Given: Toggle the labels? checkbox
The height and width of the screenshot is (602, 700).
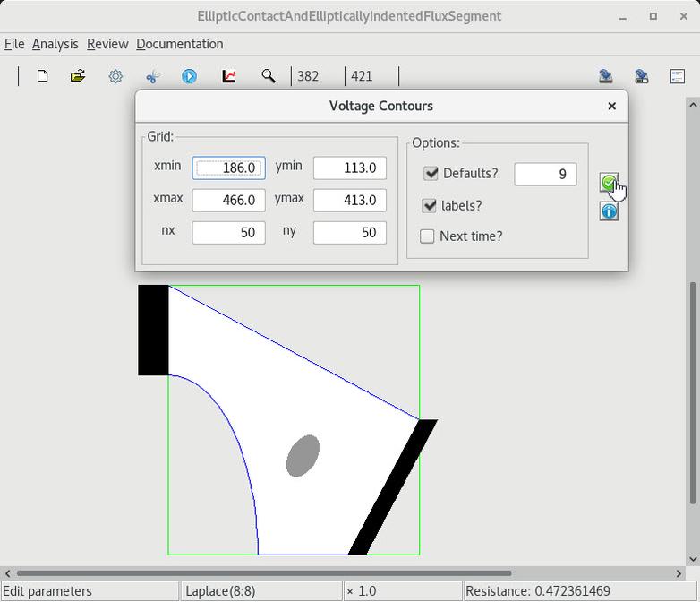Looking at the screenshot, I should [430, 205].
